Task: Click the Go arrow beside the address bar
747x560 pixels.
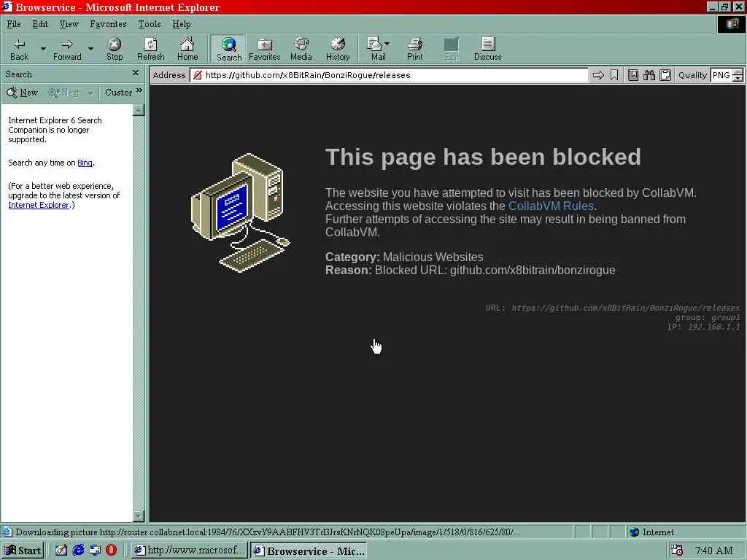Action: click(x=598, y=75)
